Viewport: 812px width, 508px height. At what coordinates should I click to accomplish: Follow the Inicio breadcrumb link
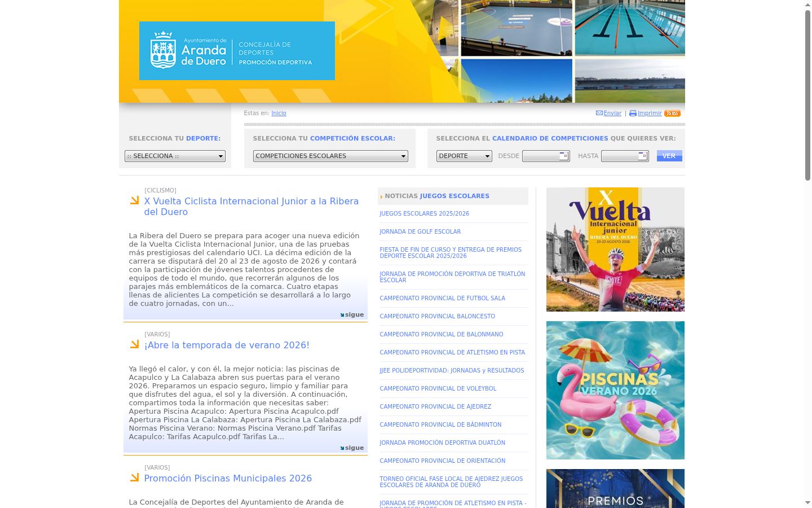279,113
